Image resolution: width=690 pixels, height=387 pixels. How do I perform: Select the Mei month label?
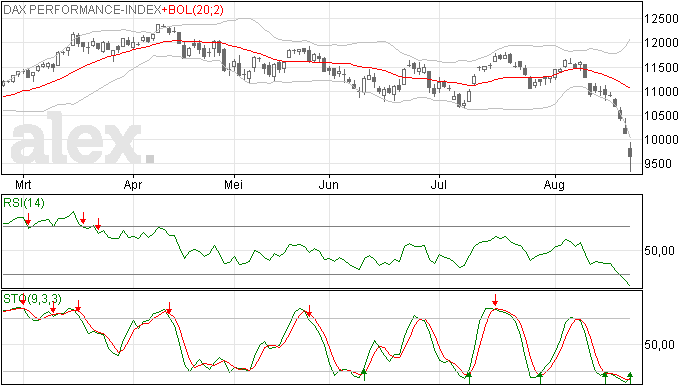pyautogui.click(x=234, y=184)
